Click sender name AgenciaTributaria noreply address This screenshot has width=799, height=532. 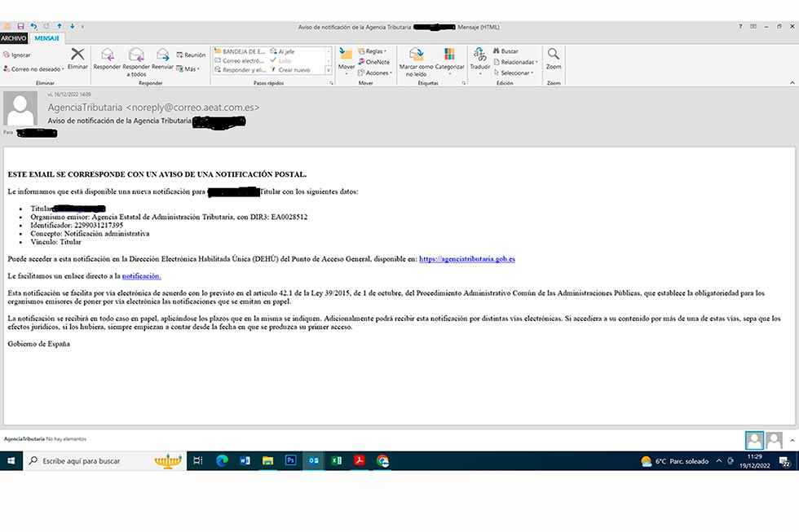pos(153,108)
